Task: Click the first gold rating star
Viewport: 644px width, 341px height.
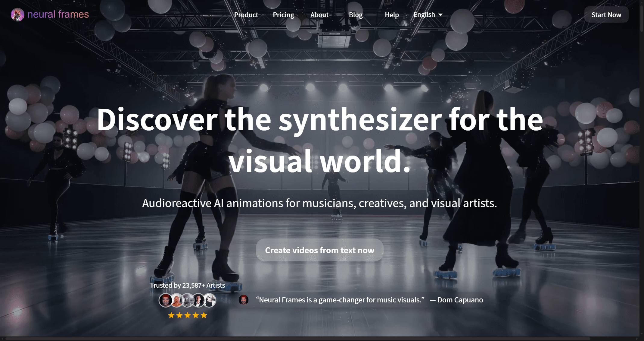Action: click(171, 315)
